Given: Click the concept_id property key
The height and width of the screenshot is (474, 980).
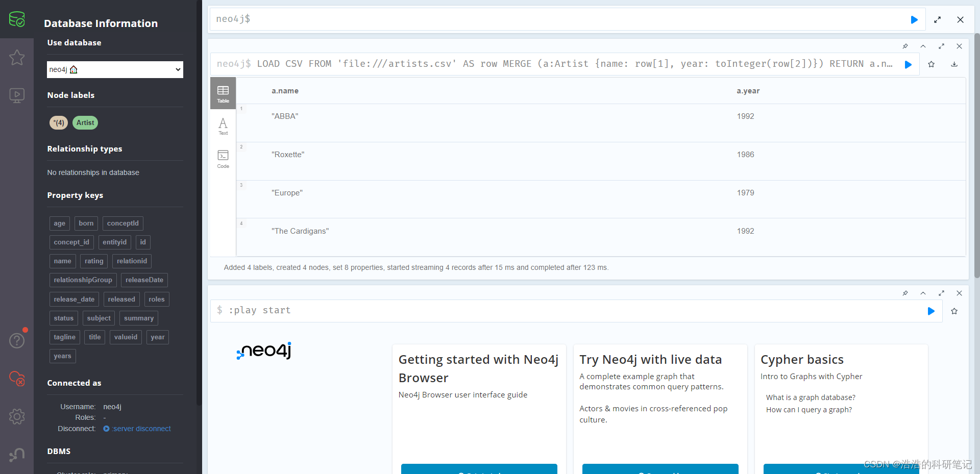Looking at the screenshot, I should pos(71,242).
